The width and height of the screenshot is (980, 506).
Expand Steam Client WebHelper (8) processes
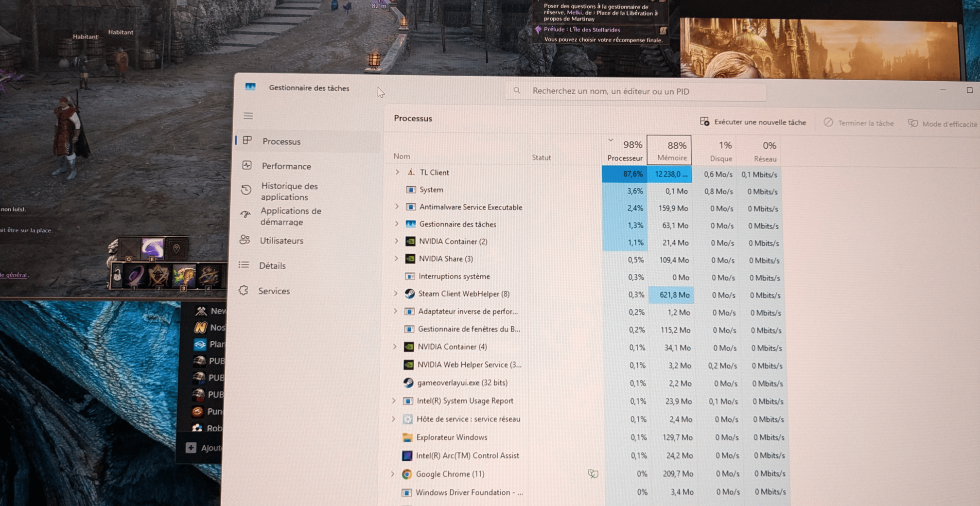(x=396, y=294)
